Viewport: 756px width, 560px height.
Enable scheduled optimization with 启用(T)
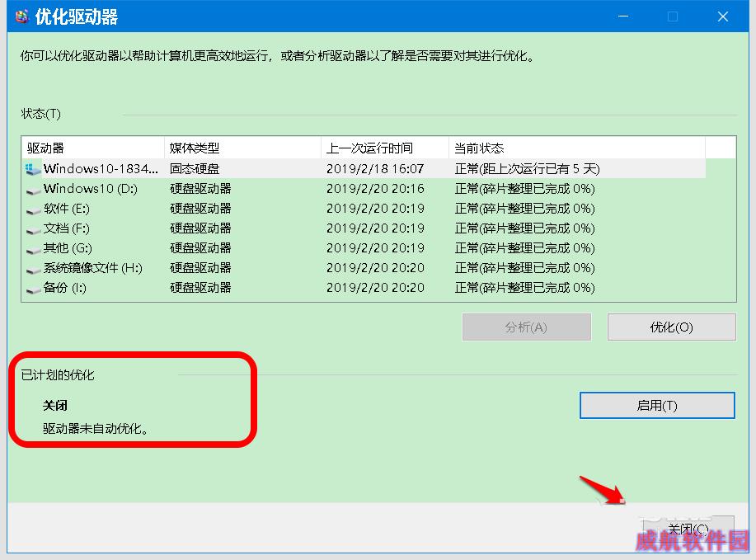pos(657,405)
